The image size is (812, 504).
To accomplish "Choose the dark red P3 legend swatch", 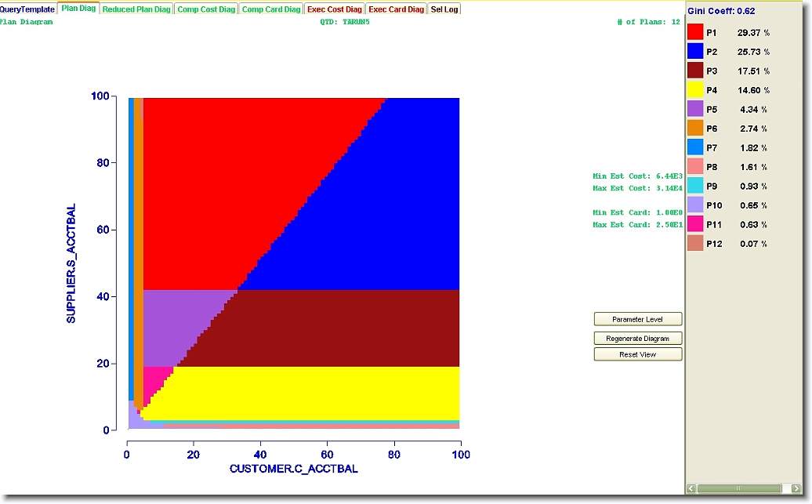I will (x=695, y=71).
